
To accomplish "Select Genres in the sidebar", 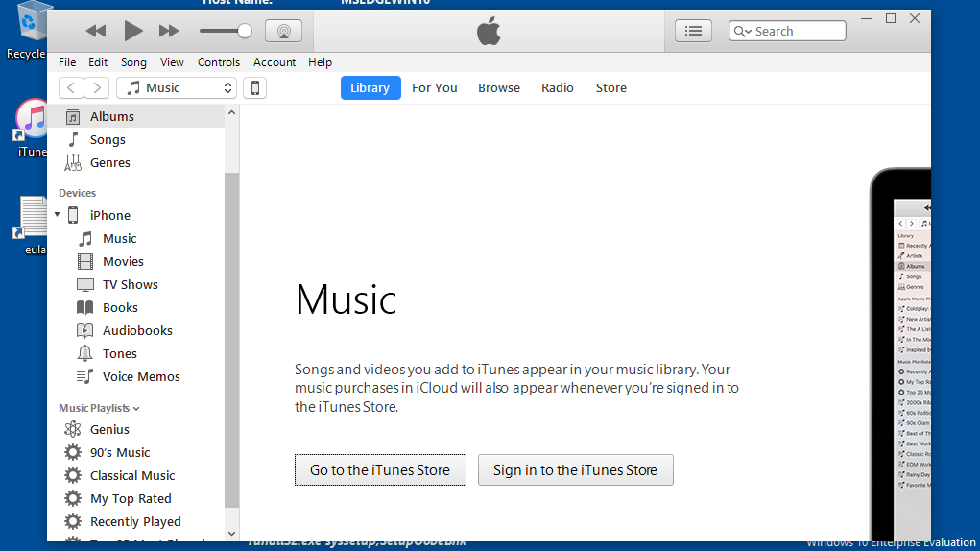I will [x=135, y=162].
